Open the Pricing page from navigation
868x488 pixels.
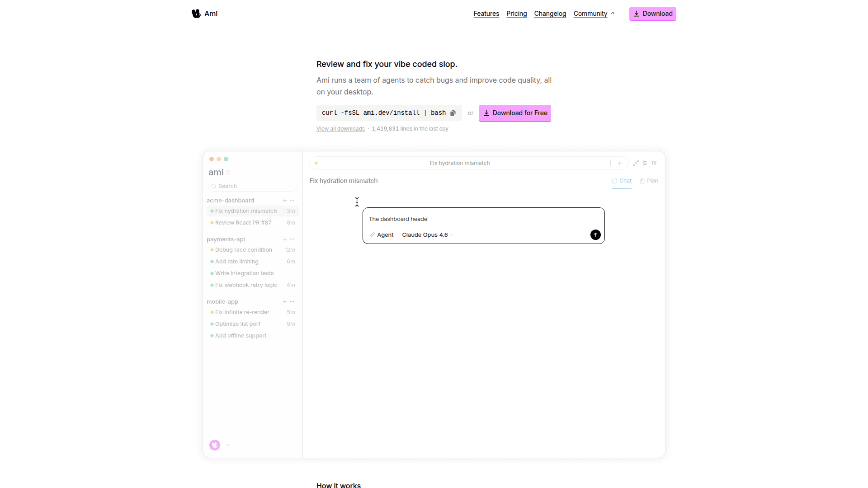(516, 14)
